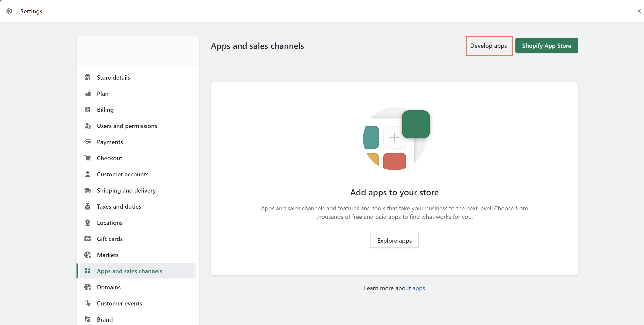This screenshot has height=325, width=644.
Task: Open Taxes and duties
Action: click(138, 206)
